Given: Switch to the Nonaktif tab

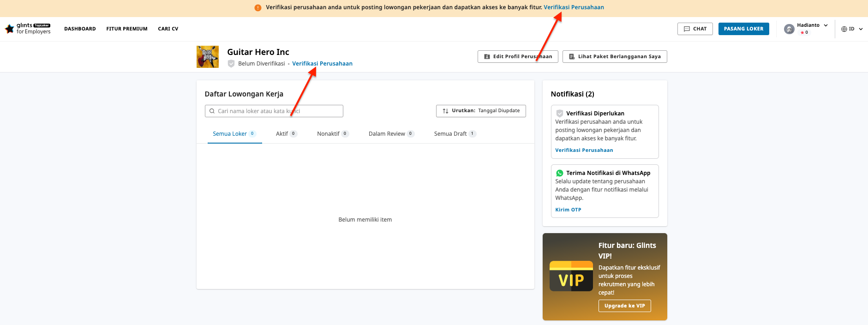Looking at the screenshot, I should coord(333,134).
